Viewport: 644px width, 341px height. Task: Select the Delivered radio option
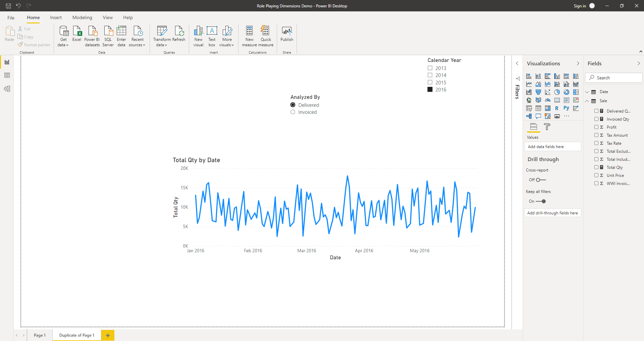(x=293, y=105)
